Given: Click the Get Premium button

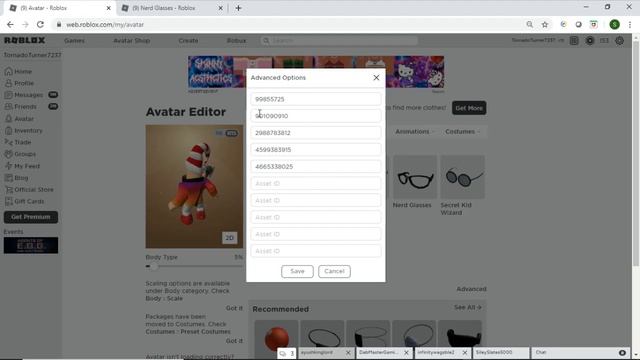Looking at the screenshot, I should pos(31,217).
